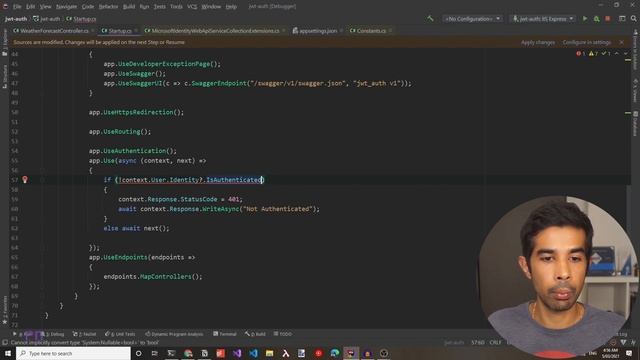Click the Windows Start button
The height and width of the screenshot is (360, 640).
(x=8, y=353)
